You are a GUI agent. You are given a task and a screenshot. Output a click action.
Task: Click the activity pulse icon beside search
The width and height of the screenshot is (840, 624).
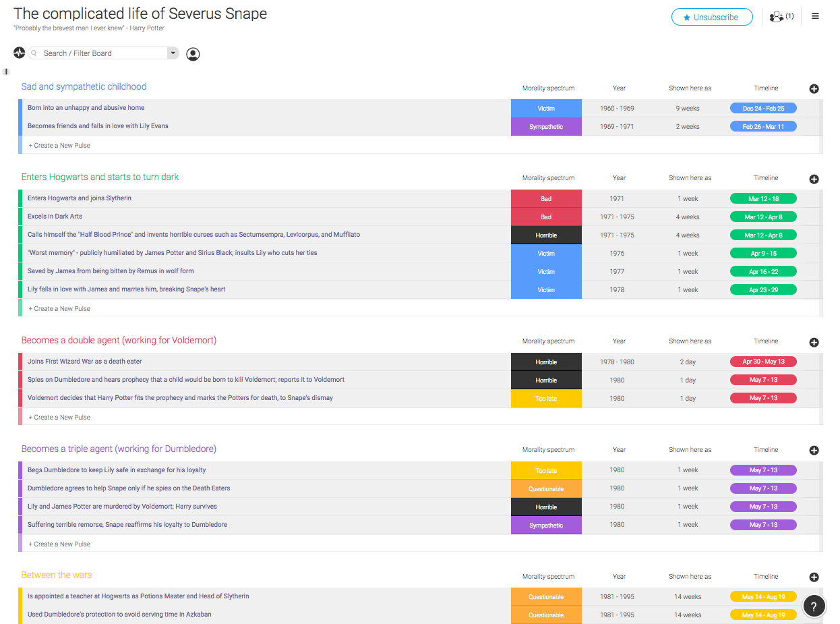click(19, 53)
